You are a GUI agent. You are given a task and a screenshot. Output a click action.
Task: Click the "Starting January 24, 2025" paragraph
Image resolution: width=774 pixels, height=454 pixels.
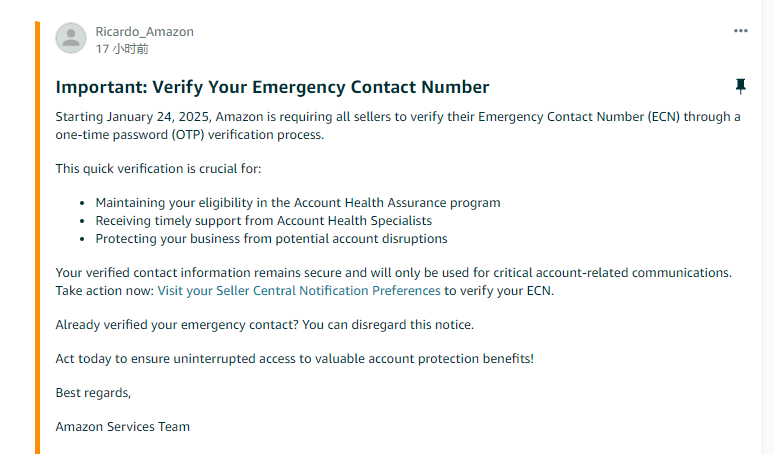pyautogui.click(x=398, y=117)
